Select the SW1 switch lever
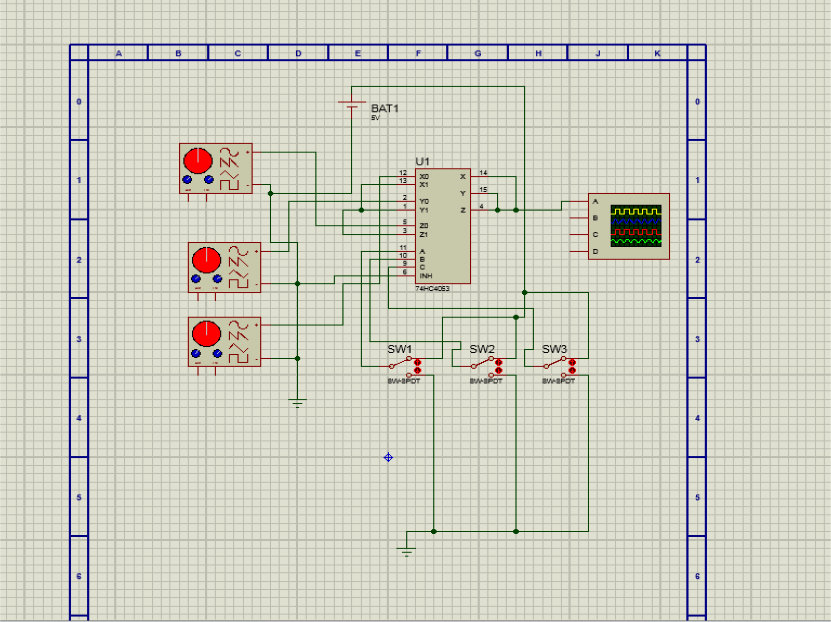Screen dimensions: 831x622 tap(401, 362)
